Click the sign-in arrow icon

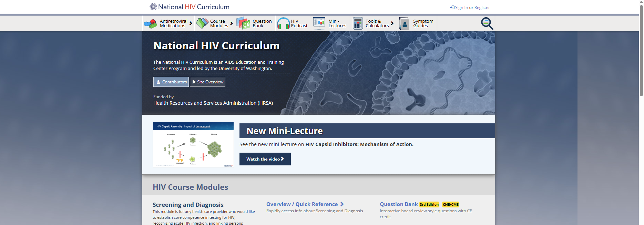click(x=452, y=8)
